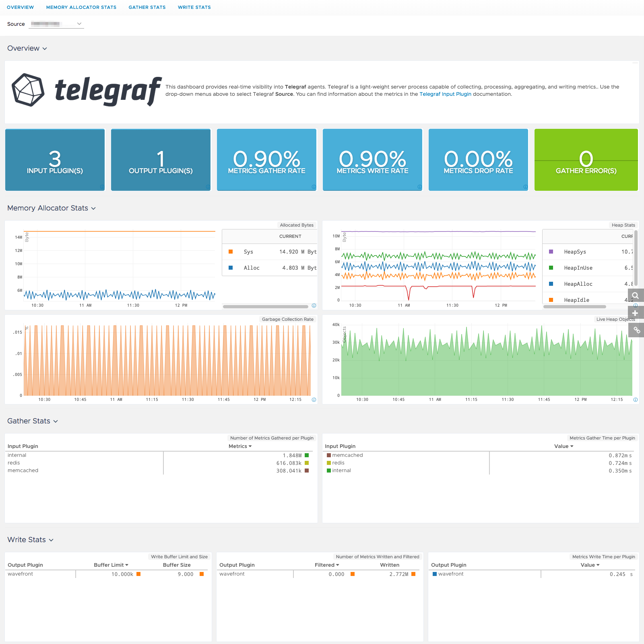Open info icon on Input Plugin(s) card

point(102,187)
